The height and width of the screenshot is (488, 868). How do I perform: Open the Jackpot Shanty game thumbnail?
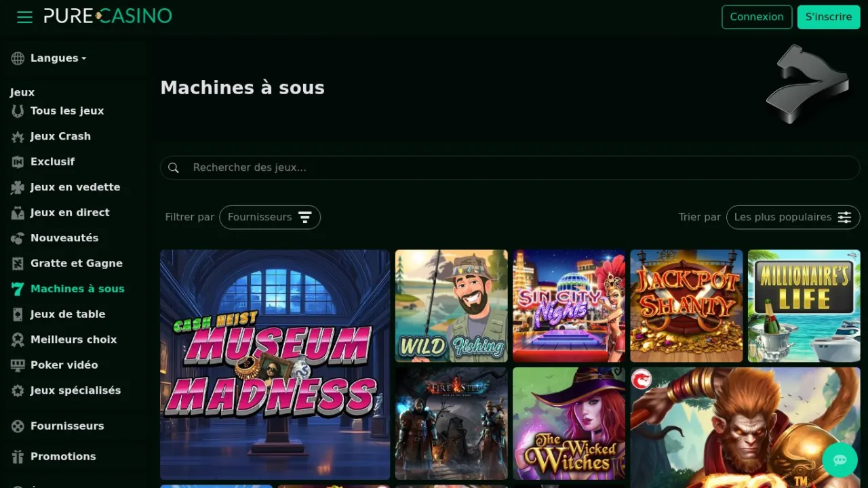[x=686, y=306]
